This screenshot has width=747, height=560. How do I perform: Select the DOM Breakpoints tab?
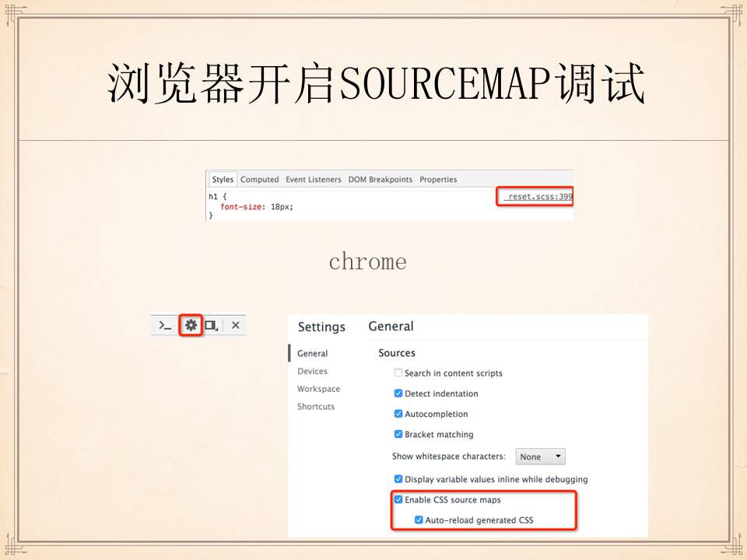(380, 180)
